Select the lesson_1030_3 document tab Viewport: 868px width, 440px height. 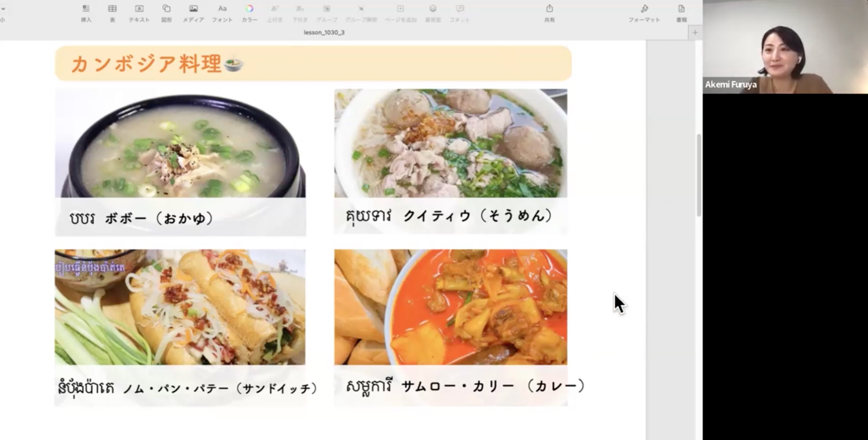click(324, 33)
